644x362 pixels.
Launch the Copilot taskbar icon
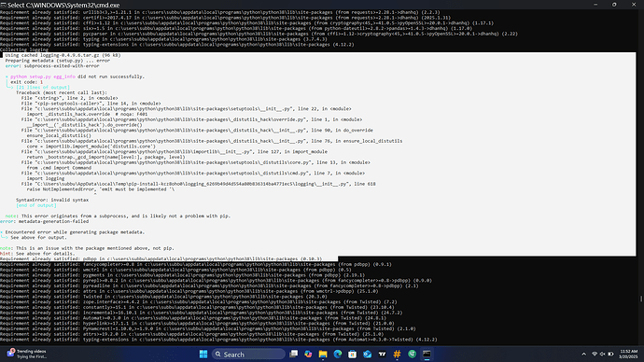pos(308,355)
